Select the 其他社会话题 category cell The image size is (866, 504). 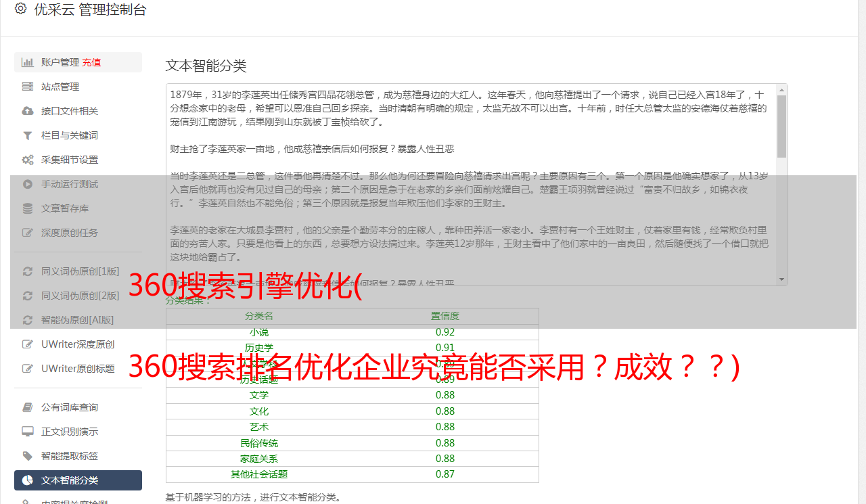point(259,474)
